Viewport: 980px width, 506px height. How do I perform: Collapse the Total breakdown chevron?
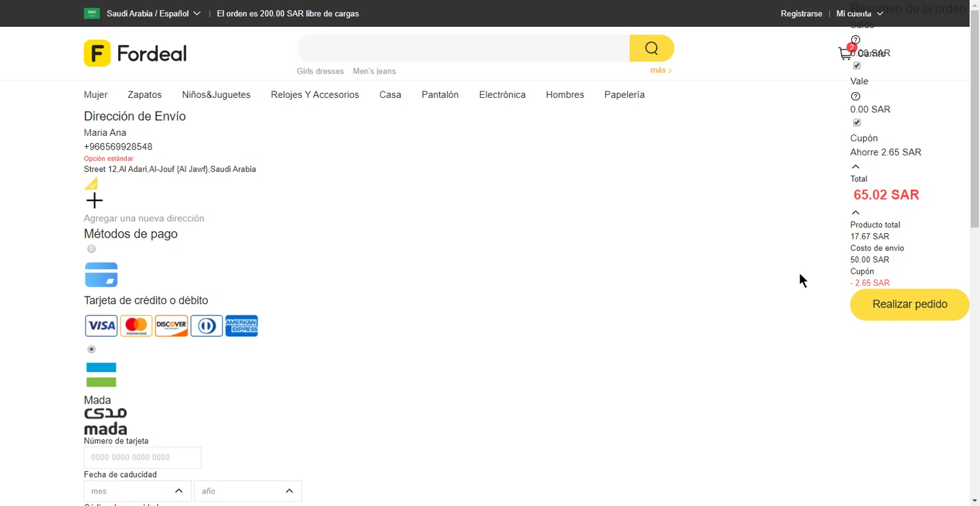pyautogui.click(x=856, y=213)
